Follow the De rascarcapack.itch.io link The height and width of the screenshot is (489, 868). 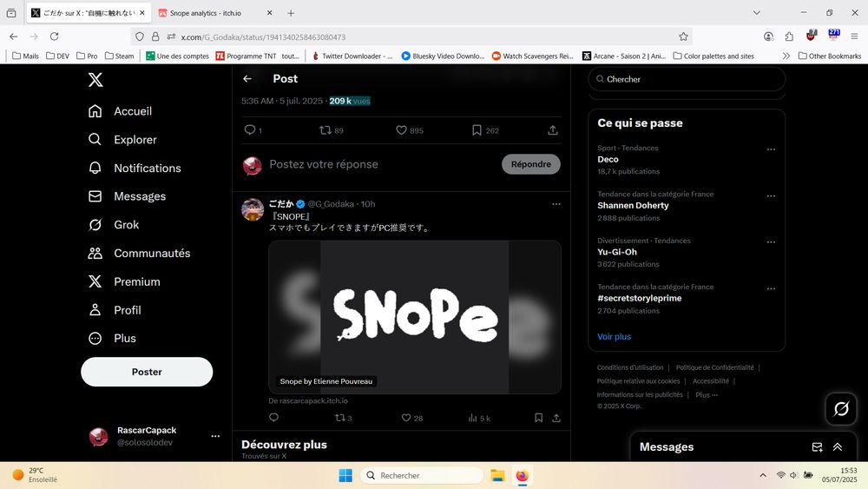[308, 401]
